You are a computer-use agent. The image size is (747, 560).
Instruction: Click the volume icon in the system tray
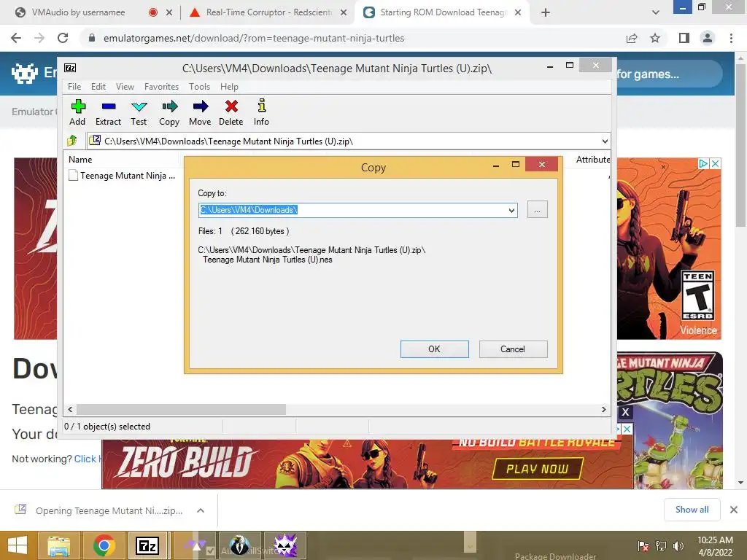pos(678,546)
